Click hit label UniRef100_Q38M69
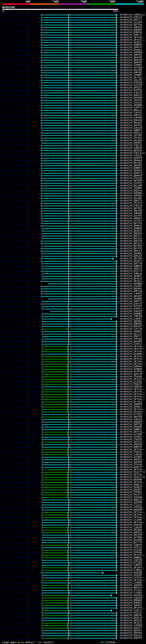146x644 pixels. [131, 65]
